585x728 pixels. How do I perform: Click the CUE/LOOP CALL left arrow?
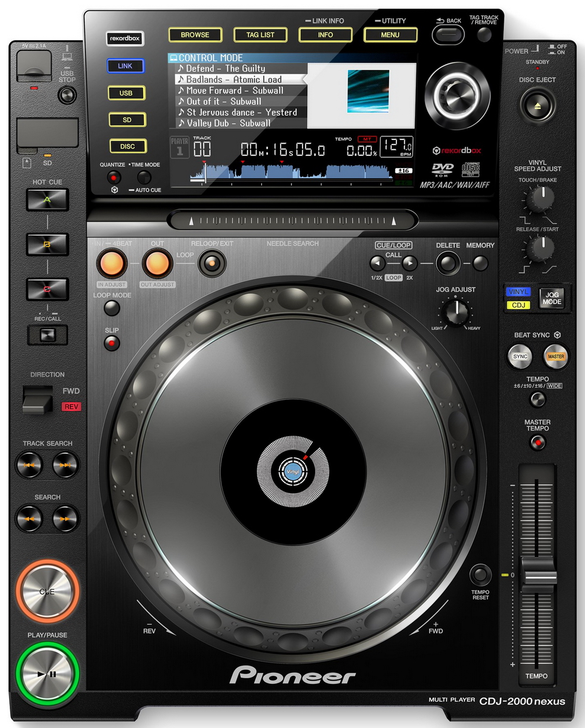(x=378, y=263)
